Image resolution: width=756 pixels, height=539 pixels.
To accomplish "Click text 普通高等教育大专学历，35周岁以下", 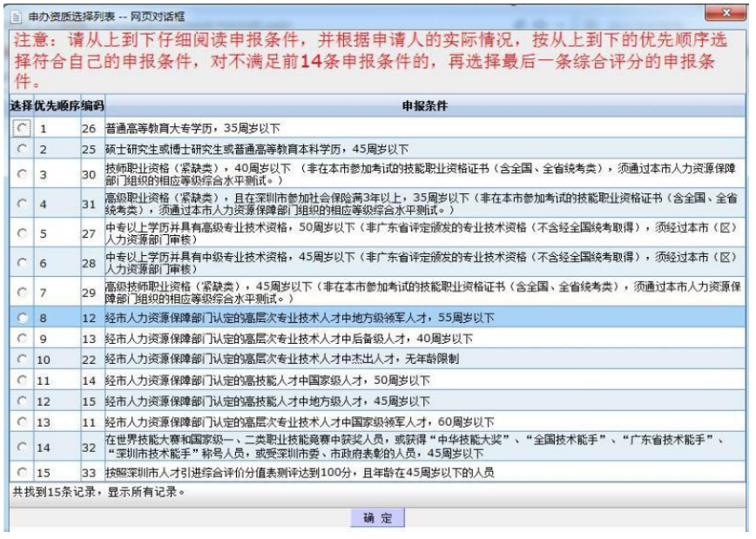I will [192, 128].
